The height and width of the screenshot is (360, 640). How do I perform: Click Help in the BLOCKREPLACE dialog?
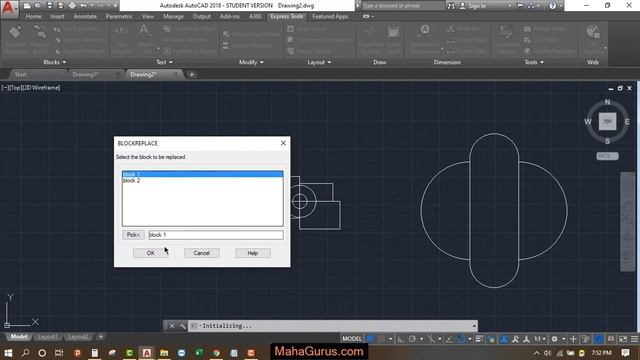253,253
